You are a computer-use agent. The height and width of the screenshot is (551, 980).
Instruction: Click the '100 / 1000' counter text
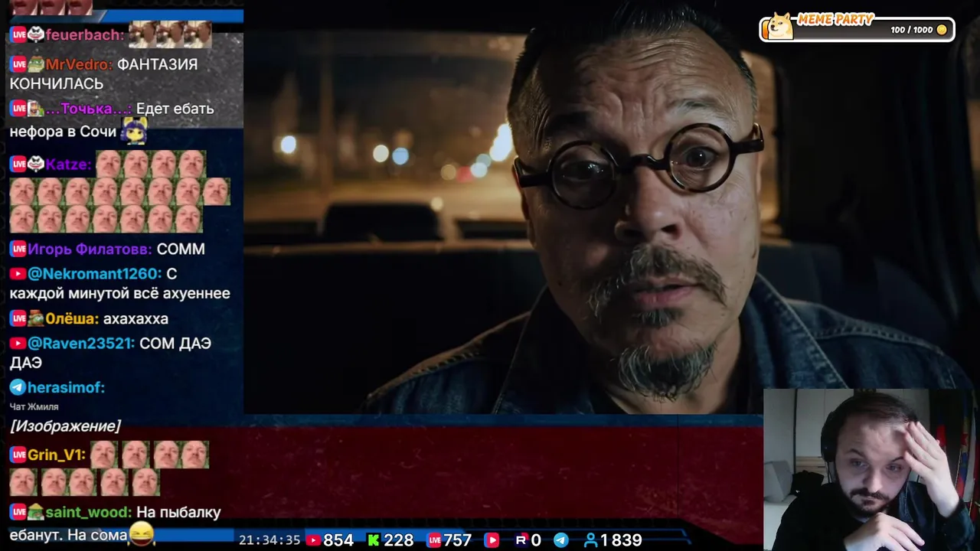912,30
